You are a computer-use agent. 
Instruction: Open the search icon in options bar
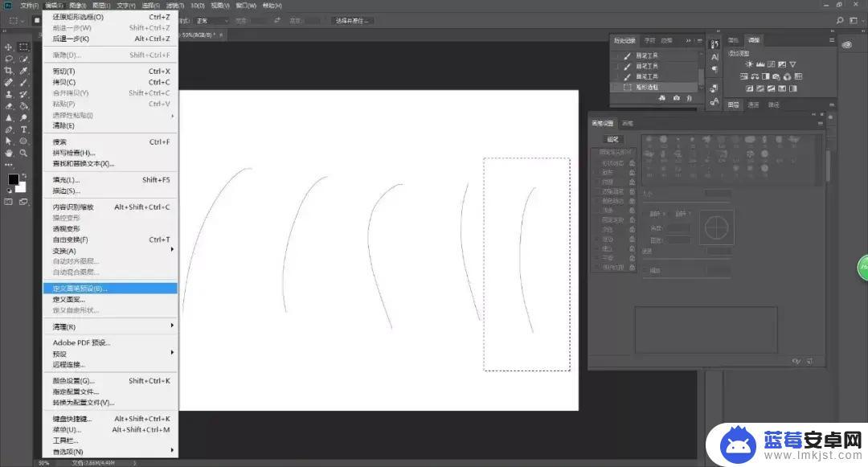point(840,20)
